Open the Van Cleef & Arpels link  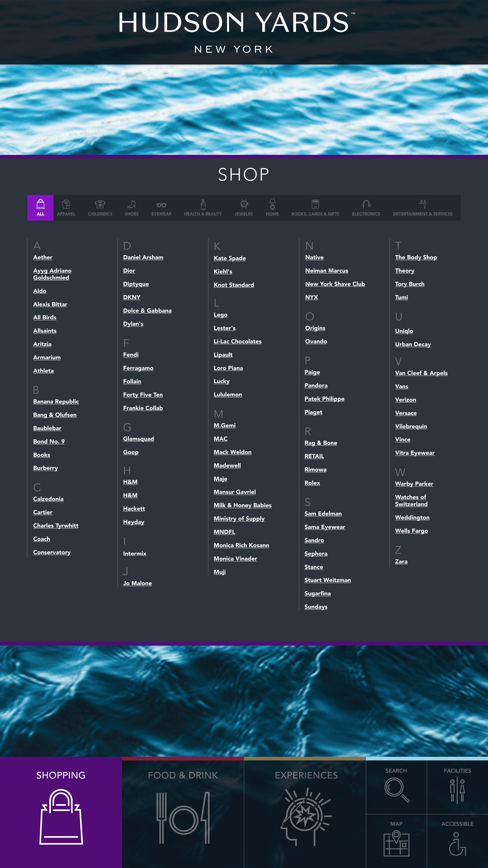[421, 373]
